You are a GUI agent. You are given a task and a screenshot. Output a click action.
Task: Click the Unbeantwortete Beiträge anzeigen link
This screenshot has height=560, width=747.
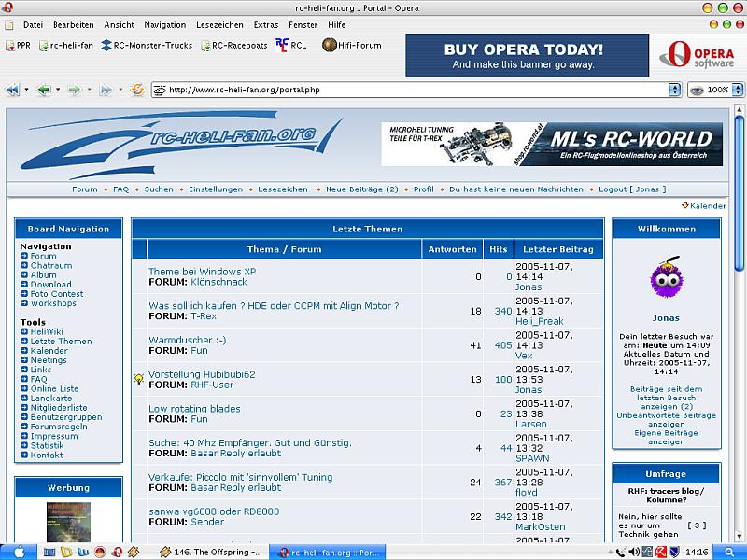point(666,419)
